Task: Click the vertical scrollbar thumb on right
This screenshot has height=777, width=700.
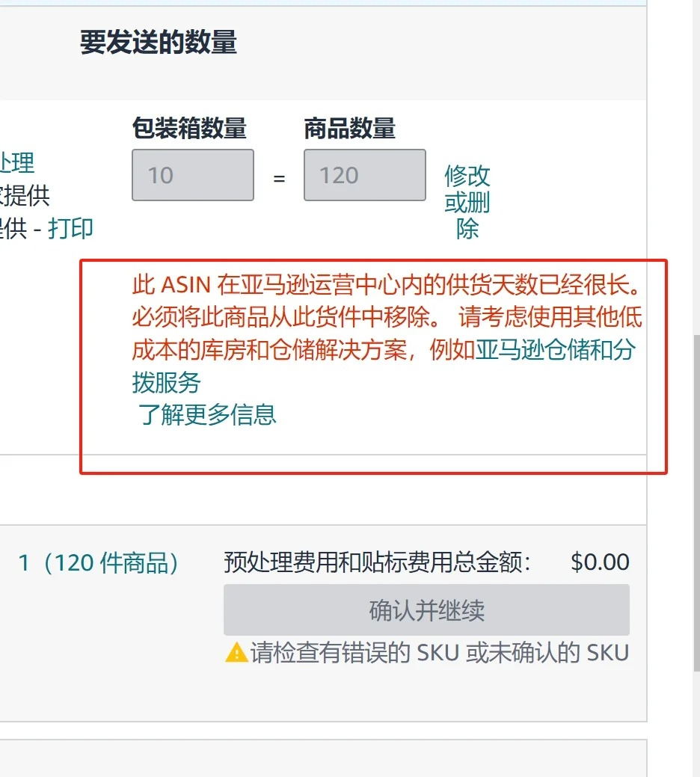Action: [x=696, y=503]
